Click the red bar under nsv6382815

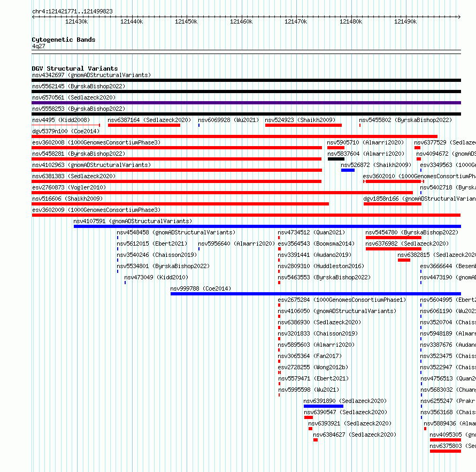pos(404,260)
